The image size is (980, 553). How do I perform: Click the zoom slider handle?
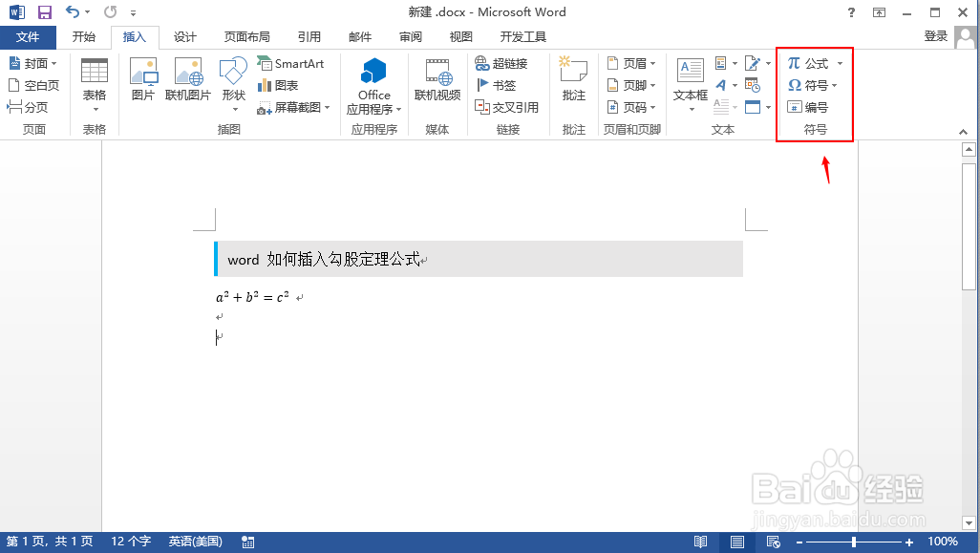(854, 542)
